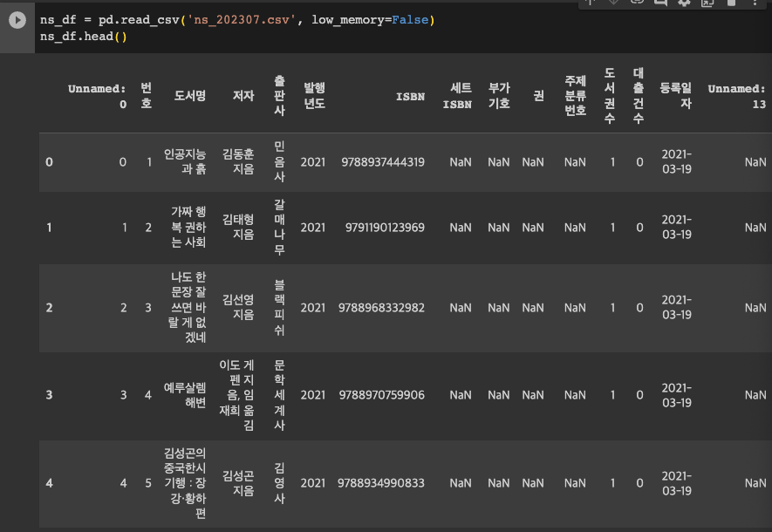The image size is (772, 532).
Task: Run the ns_df read_csv cell
Action: tap(17, 20)
